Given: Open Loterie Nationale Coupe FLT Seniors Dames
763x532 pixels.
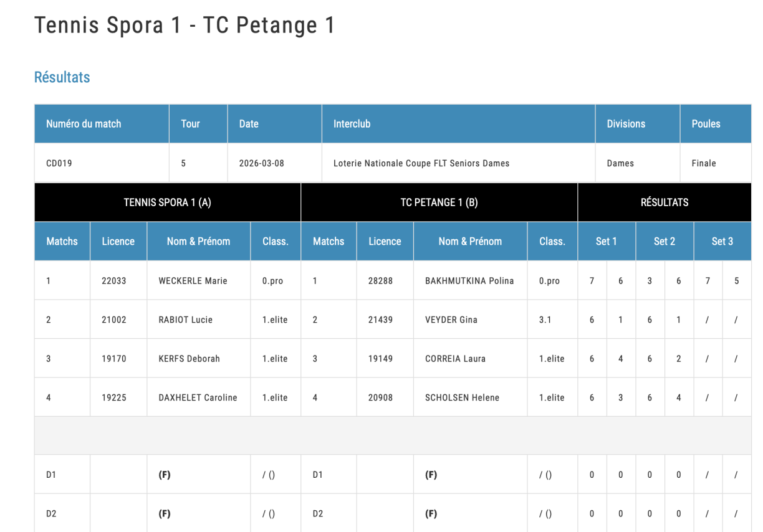Looking at the screenshot, I should tap(421, 163).
